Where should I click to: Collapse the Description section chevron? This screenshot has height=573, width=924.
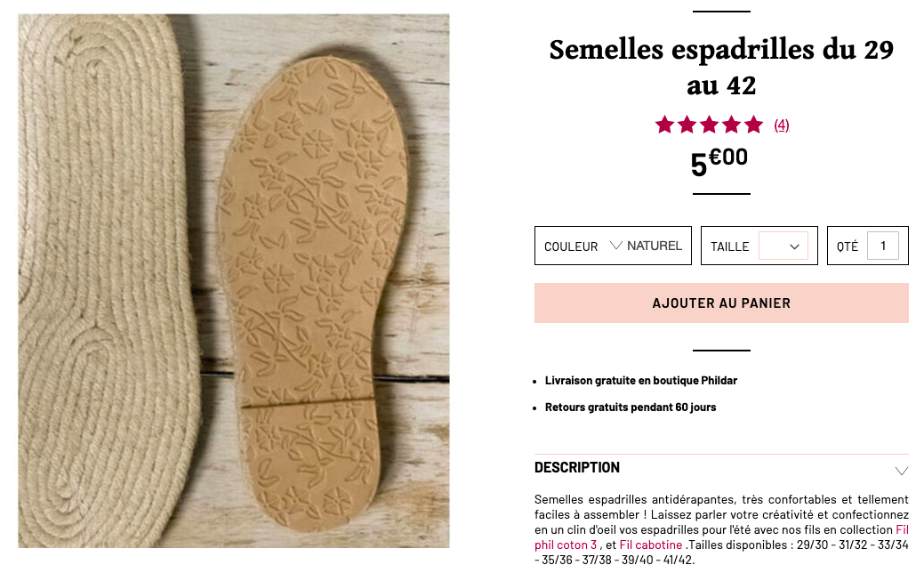pos(901,471)
